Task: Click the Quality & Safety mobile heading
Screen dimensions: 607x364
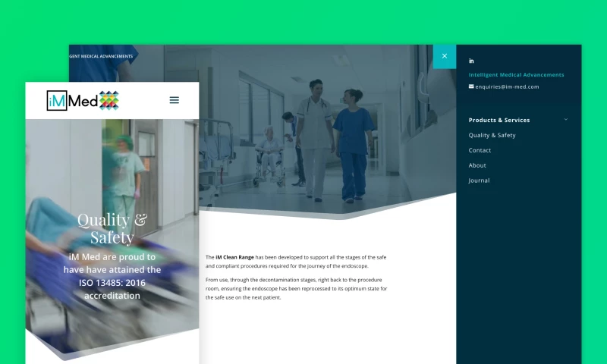Action: point(112,228)
